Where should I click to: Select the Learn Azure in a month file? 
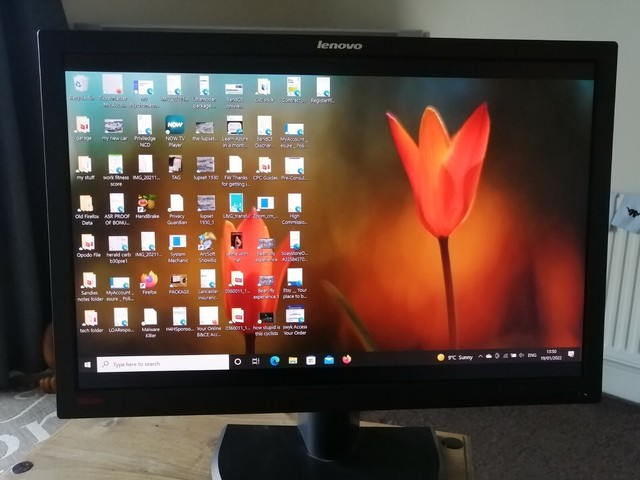pyautogui.click(x=235, y=131)
